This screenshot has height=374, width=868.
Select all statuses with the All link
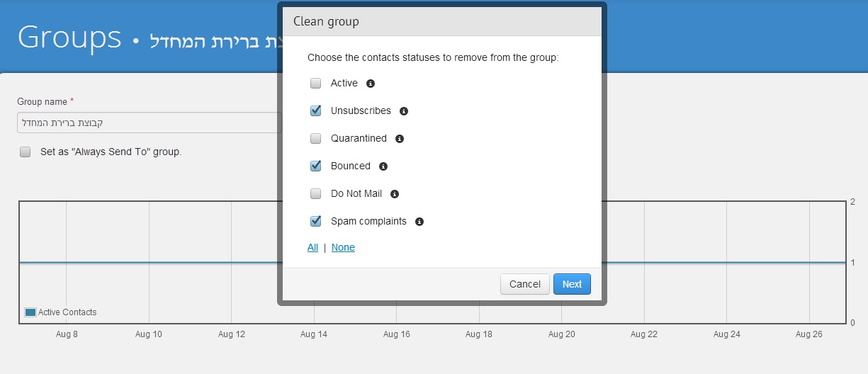(x=312, y=247)
